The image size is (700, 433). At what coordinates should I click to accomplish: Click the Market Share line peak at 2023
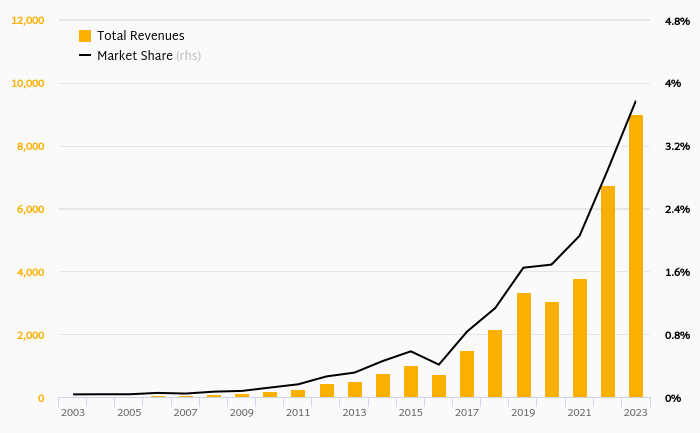coord(635,101)
